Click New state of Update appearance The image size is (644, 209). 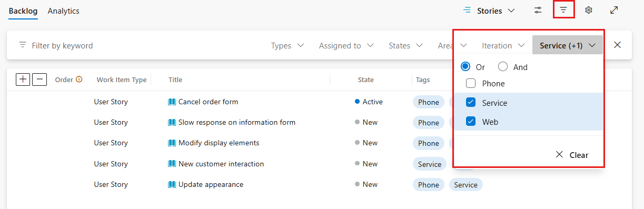366,184
